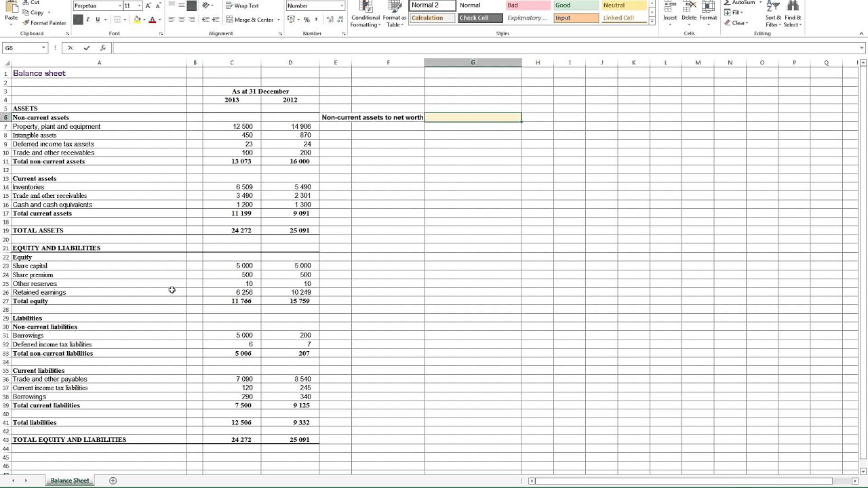Increase font size with large A
868x488 pixels.
(148, 5)
